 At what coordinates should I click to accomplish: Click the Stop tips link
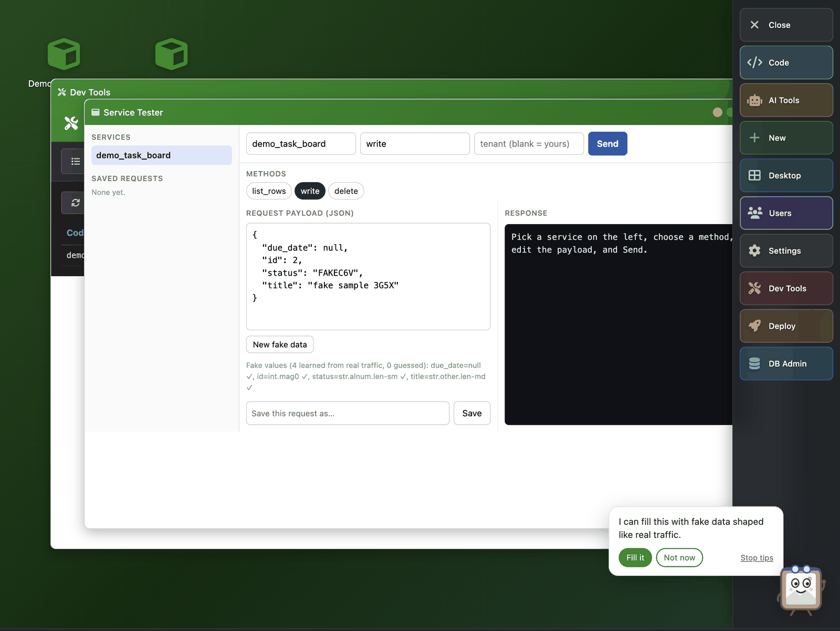coord(757,558)
